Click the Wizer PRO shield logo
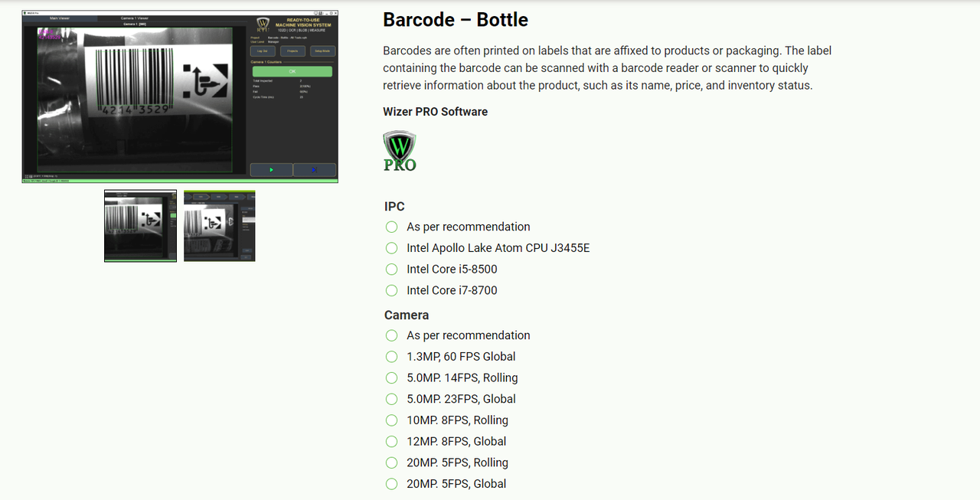The height and width of the screenshot is (500, 980). [x=400, y=151]
